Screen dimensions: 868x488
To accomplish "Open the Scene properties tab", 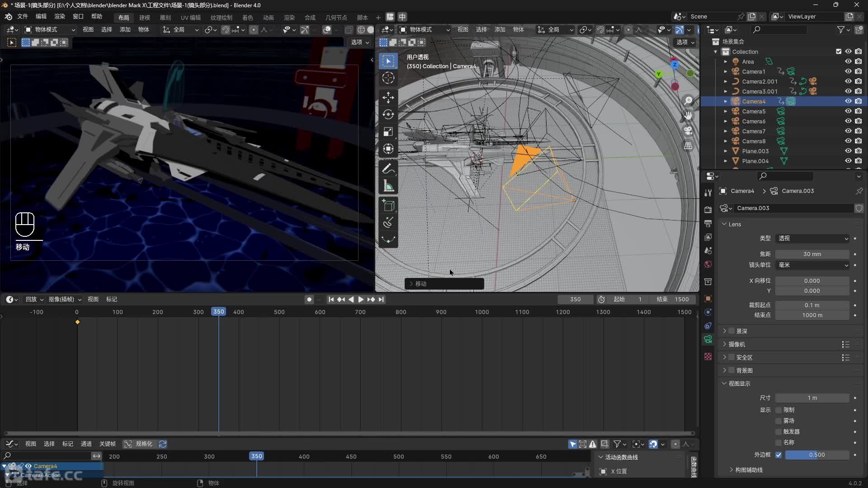I will coord(708,251).
